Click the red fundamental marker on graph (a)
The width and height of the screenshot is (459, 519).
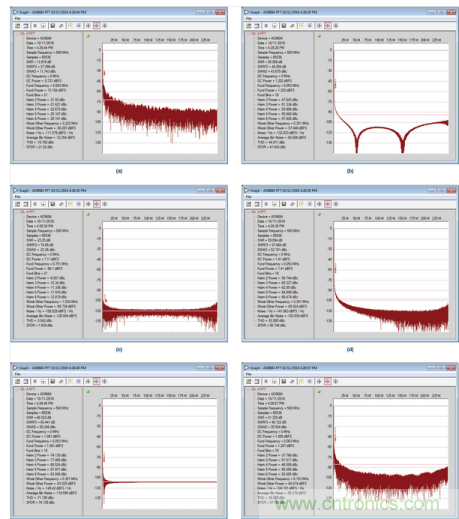coord(104,73)
